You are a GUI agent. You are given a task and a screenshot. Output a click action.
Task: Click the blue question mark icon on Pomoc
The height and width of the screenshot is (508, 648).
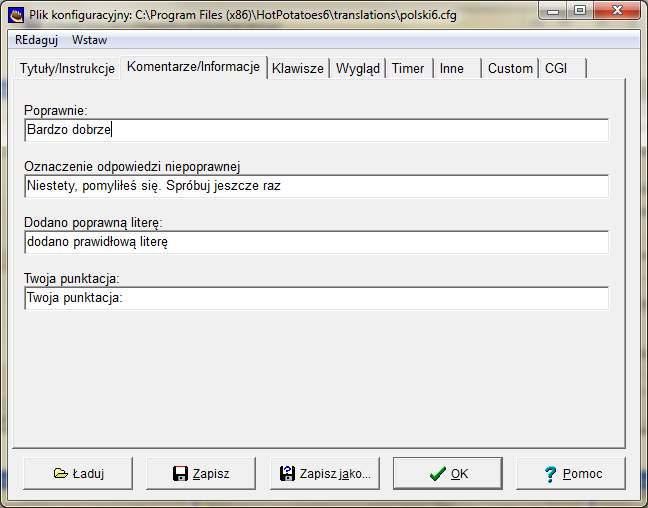click(550, 474)
